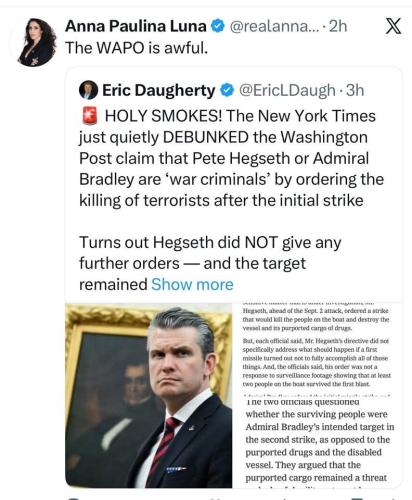Open the @EricLDaugh handle link
The width and height of the screenshot is (412, 500).
coord(287,90)
